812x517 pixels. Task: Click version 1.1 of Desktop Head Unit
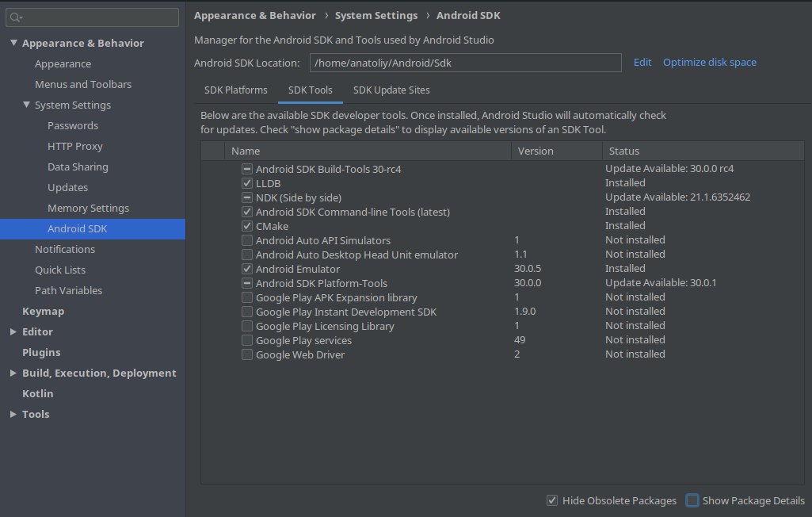click(520, 254)
